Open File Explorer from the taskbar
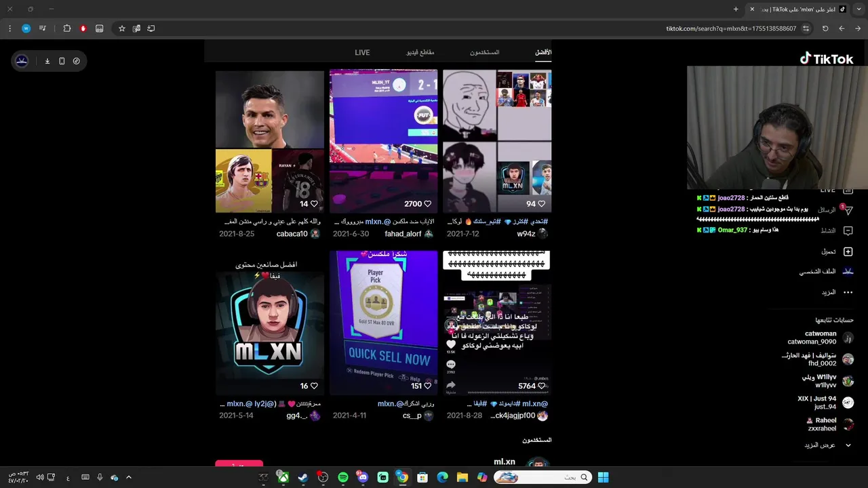 click(462, 477)
